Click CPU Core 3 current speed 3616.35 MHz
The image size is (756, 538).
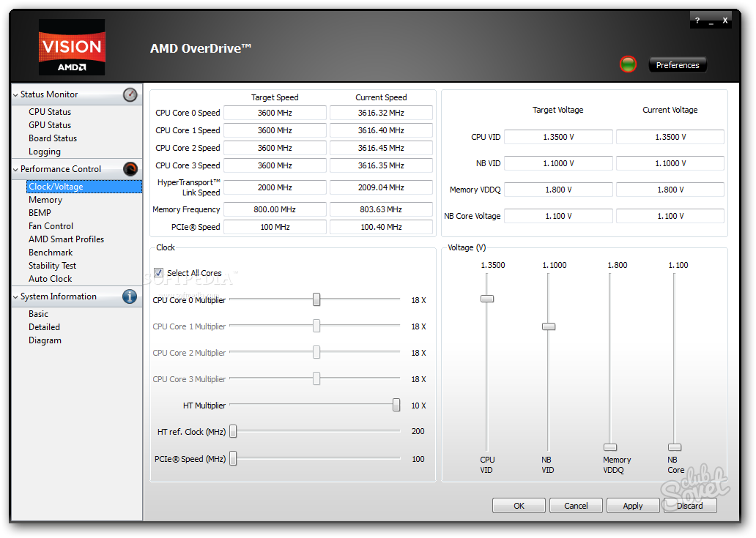tap(381, 165)
